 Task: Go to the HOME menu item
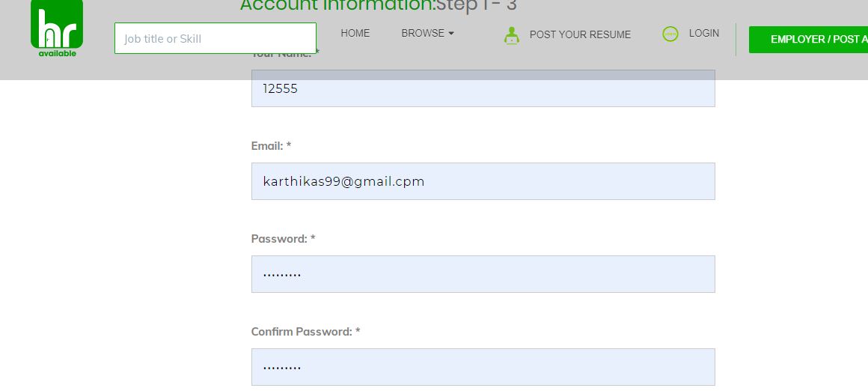pos(355,33)
